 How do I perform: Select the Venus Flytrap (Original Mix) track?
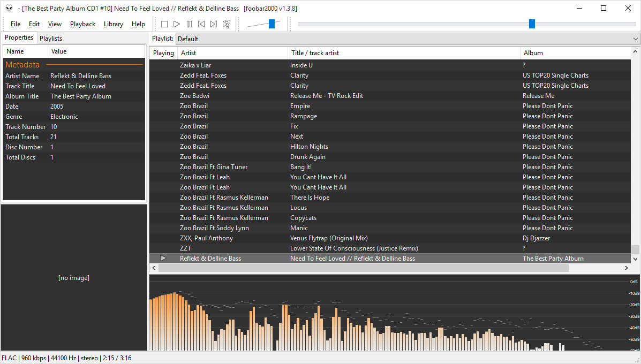click(x=390, y=238)
